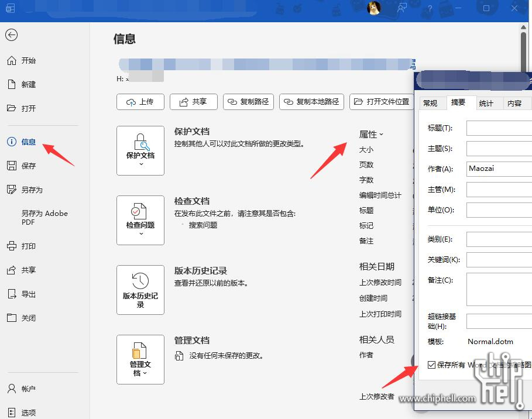选择侧边栏的打印功能
Image resolution: width=532 pixels, height=419 pixels.
tap(28, 246)
